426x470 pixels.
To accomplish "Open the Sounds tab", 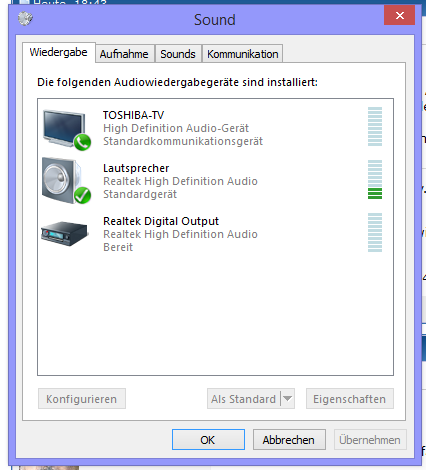I will point(178,54).
